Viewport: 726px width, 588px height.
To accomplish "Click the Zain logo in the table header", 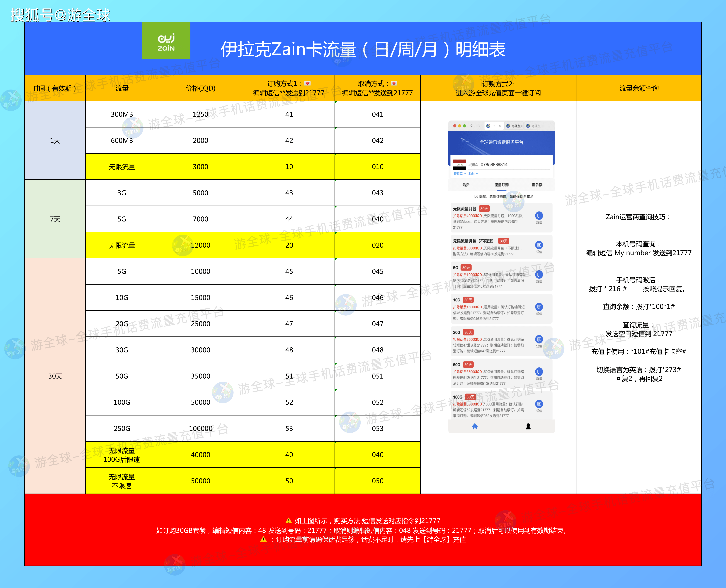I will [x=166, y=41].
